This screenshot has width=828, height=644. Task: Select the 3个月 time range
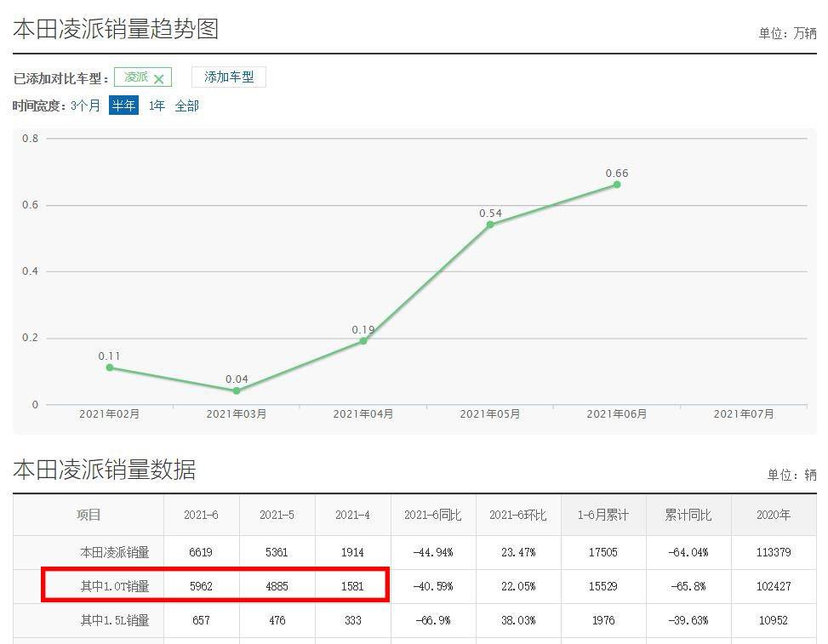tap(85, 106)
